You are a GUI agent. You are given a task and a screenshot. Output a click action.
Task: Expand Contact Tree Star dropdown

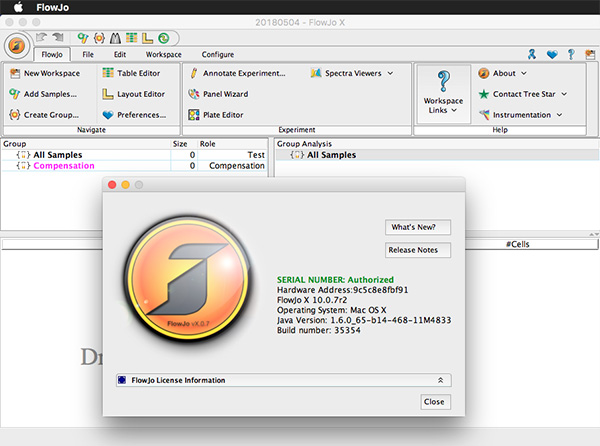tap(564, 94)
